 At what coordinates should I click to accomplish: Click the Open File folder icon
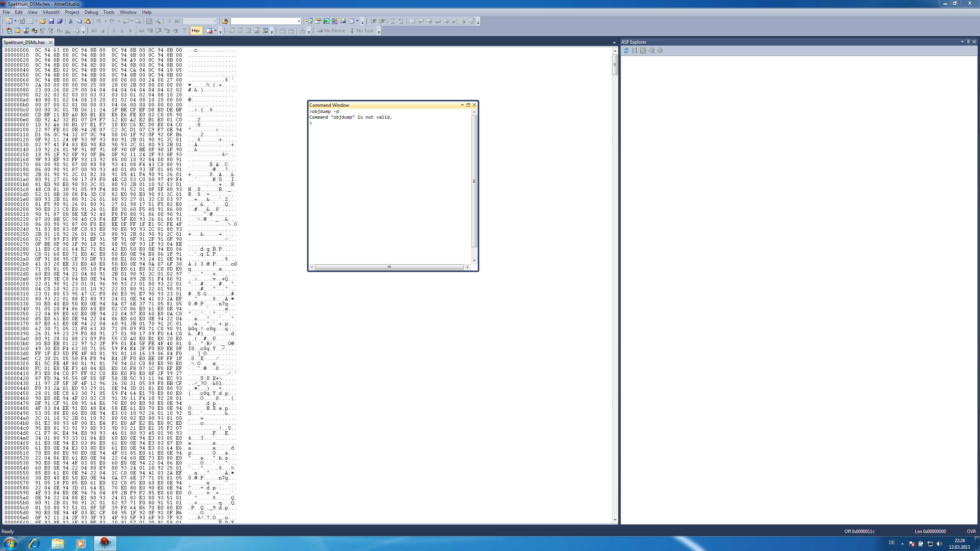coord(43,21)
